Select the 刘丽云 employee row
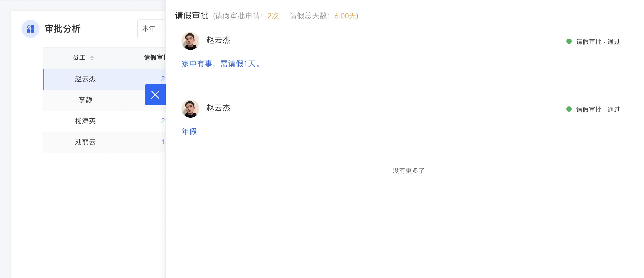Viewport: 644px width, 278px height. point(85,142)
